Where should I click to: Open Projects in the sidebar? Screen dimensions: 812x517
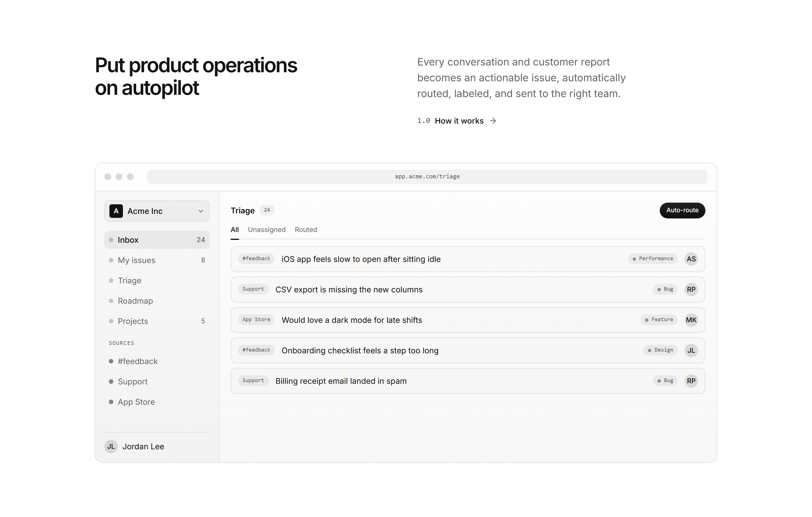pos(157,321)
